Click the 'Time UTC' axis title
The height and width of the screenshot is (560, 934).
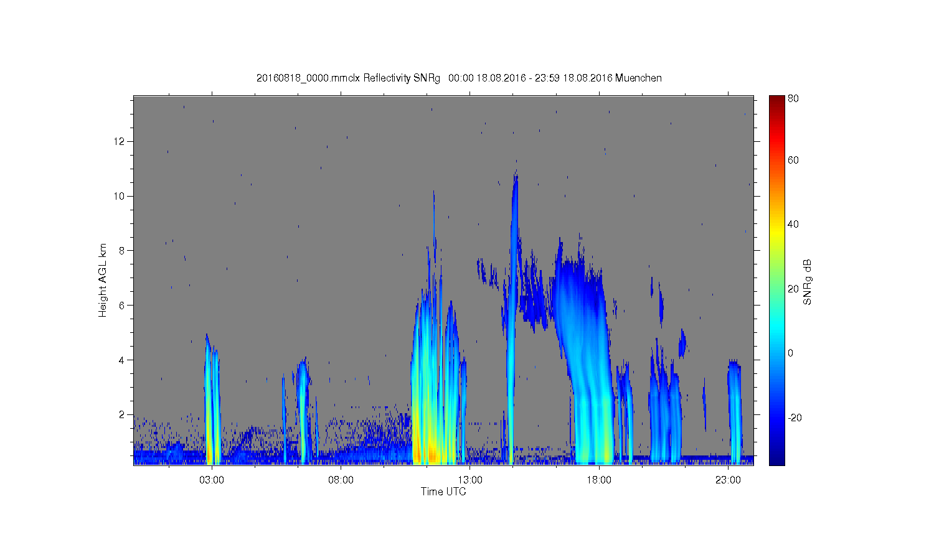[x=443, y=492]
